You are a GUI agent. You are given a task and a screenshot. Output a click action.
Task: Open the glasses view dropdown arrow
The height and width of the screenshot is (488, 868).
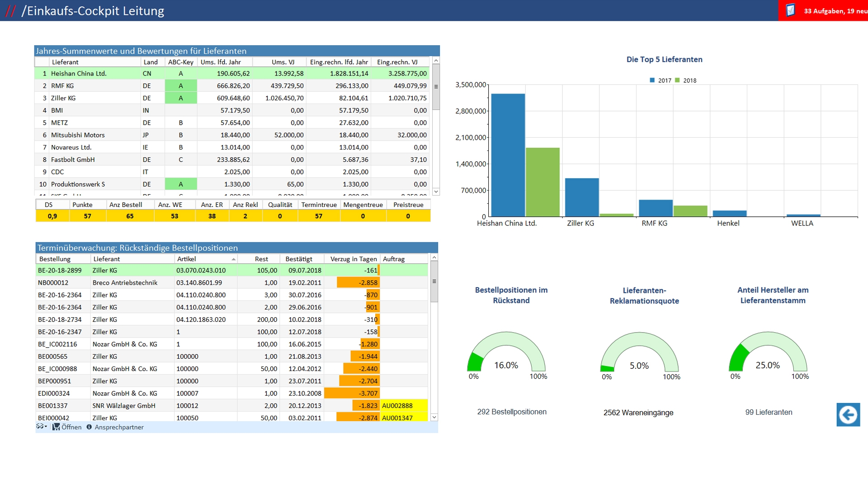pyautogui.click(x=46, y=427)
